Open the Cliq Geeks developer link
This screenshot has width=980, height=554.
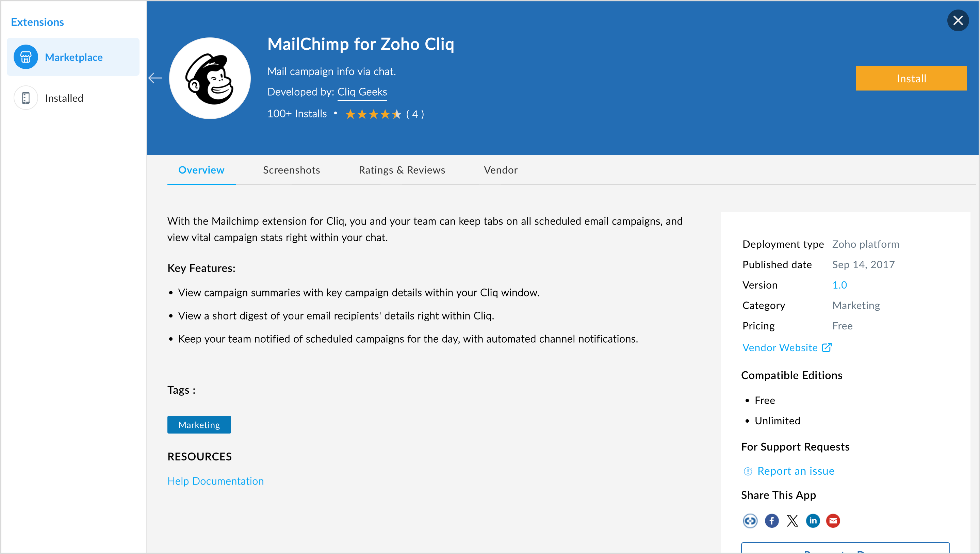362,92
